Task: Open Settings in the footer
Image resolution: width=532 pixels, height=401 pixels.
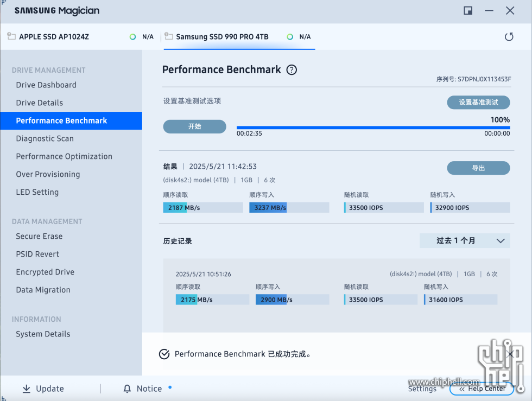Action: coord(422,389)
